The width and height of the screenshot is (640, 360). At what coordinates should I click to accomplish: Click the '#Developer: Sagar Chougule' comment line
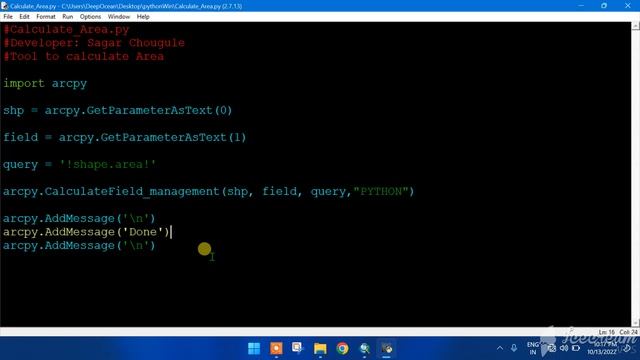tap(94, 43)
